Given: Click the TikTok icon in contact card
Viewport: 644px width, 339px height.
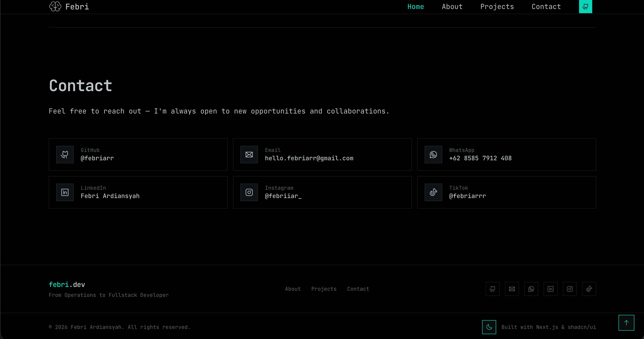Looking at the screenshot, I should pos(433,192).
